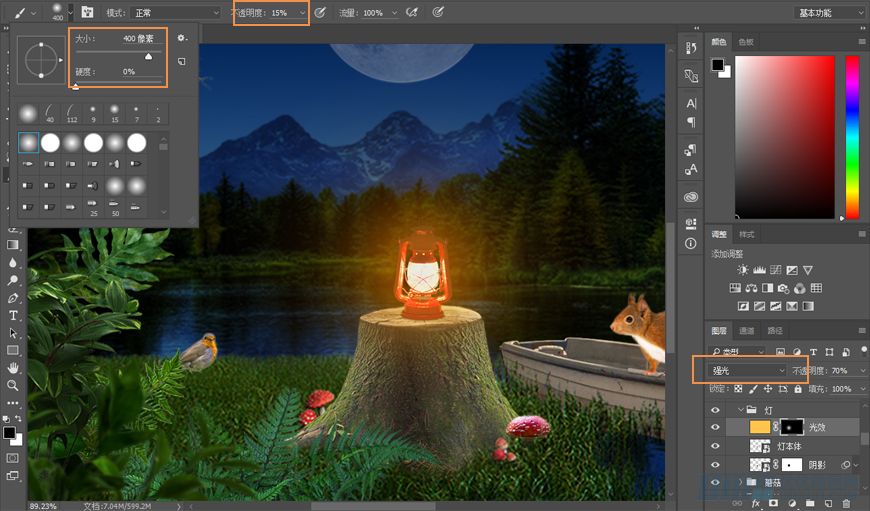Screen dimensions: 870x511
Task: Switch to the 色板 tab
Action: (746, 42)
